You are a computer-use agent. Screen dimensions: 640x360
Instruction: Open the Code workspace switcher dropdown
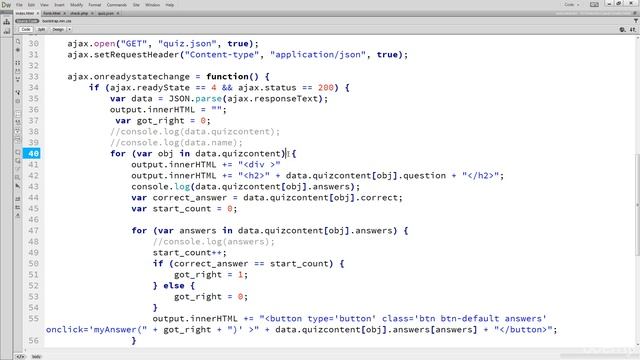coord(572,4)
